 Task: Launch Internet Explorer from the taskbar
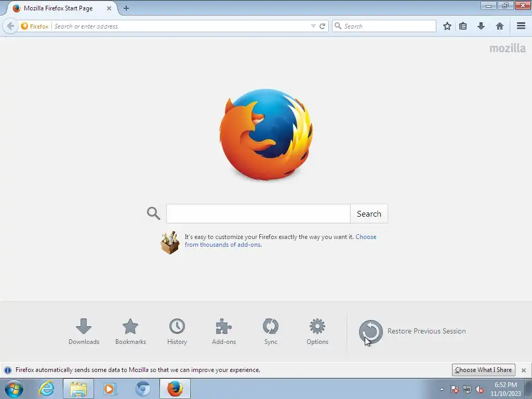(46, 389)
